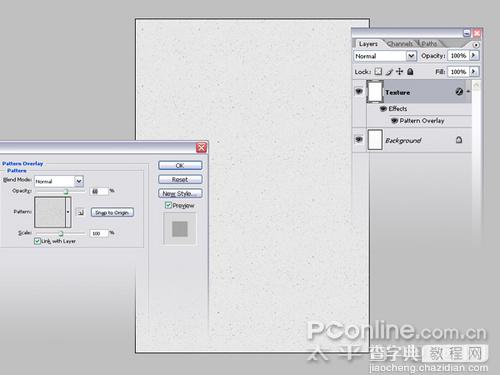Viewport: 500px width, 375px height.
Task: Open the Layers panel options menu button
Action: pyautogui.click(x=476, y=44)
